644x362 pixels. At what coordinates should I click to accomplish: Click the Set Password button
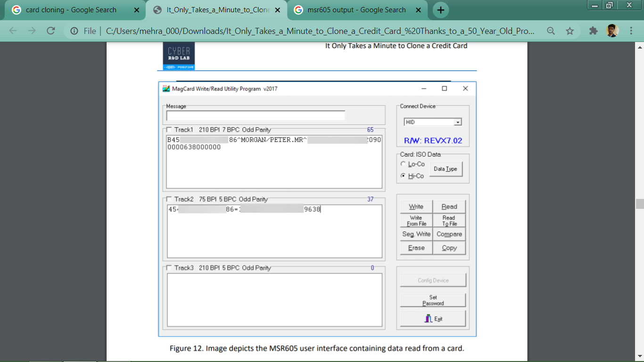pyautogui.click(x=433, y=300)
